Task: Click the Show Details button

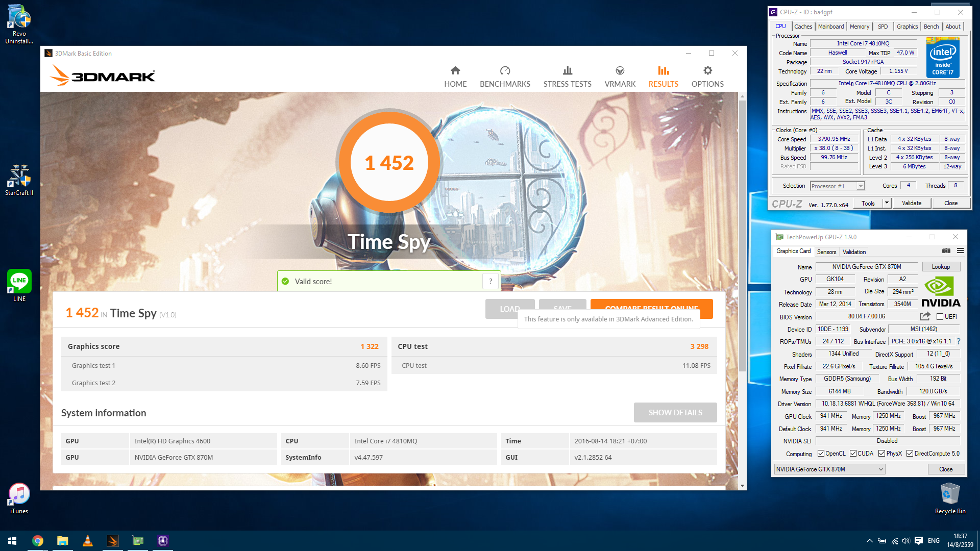Action: pos(675,412)
